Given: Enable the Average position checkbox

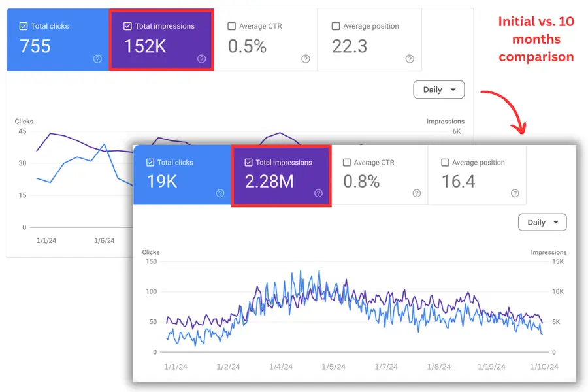Looking at the screenshot, I should point(335,26).
